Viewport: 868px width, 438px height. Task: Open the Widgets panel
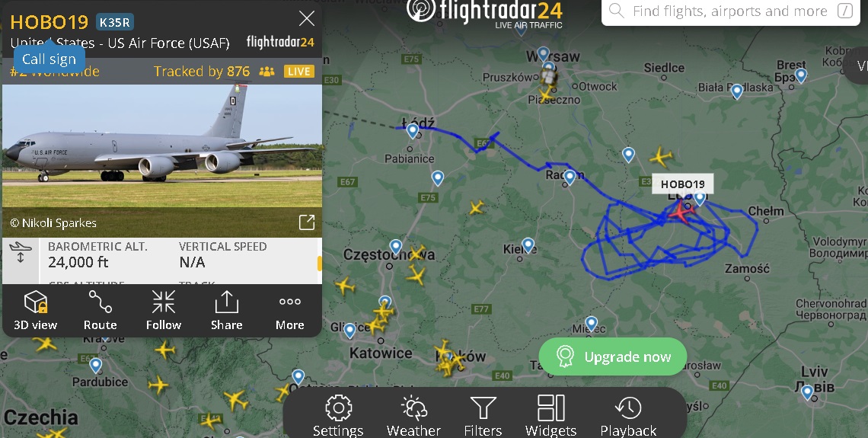point(550,415)
